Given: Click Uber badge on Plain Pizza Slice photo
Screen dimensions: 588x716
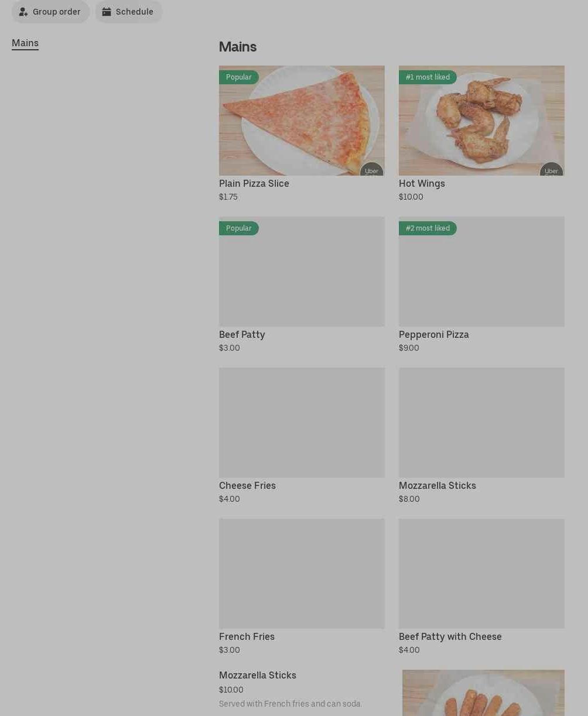Looking at the screenshot, I should point(371,170).
